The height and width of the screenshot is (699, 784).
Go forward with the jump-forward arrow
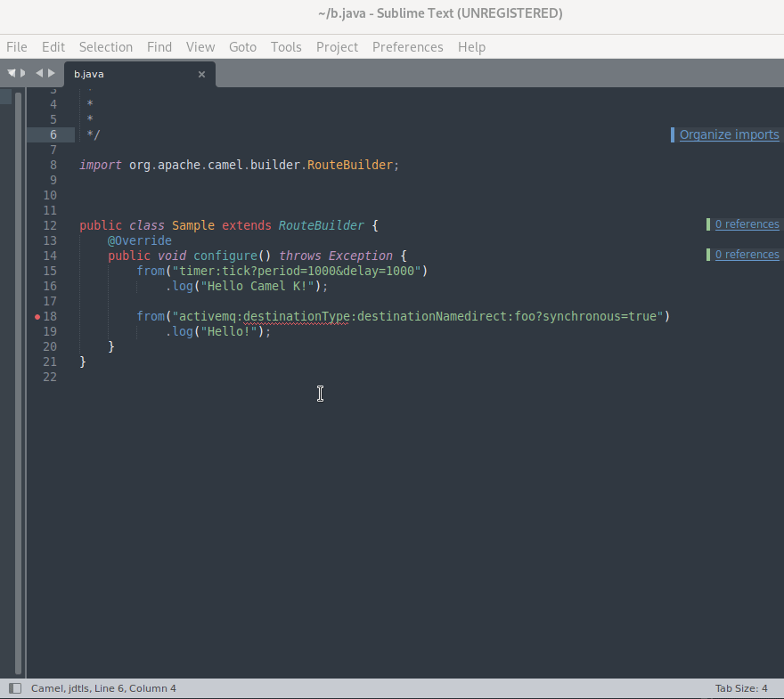[x=52, y=74]
